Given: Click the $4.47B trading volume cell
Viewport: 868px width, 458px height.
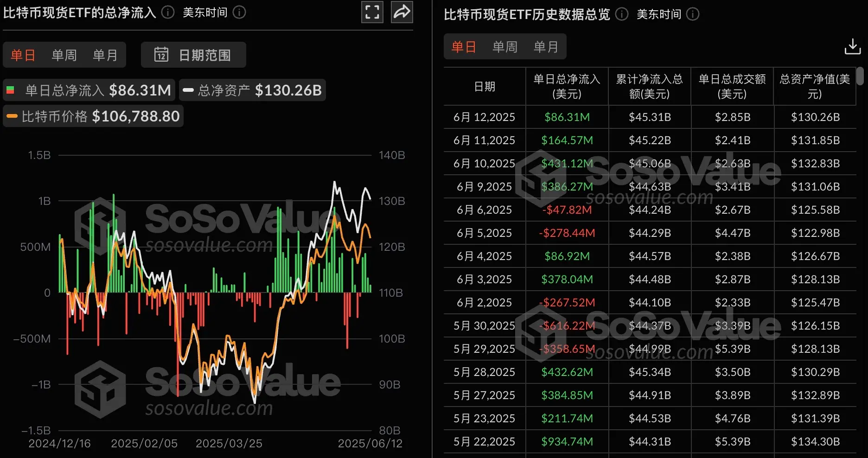Looking at the screenshot, I should (x=733, y=233).
